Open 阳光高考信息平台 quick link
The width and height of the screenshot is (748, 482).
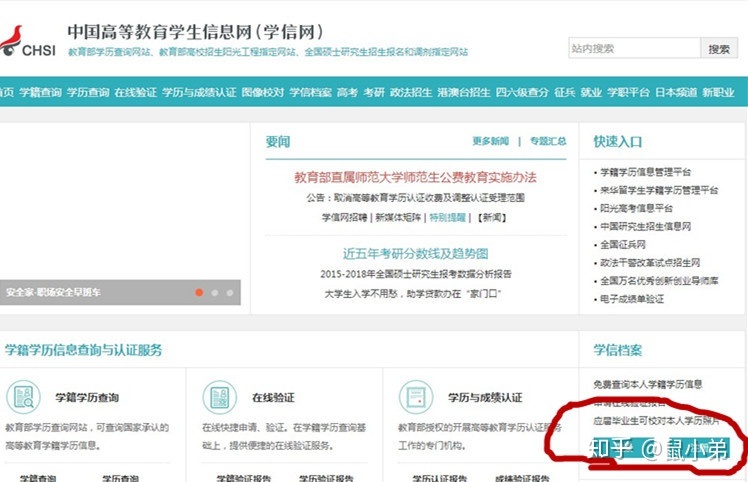pos(636,208)
